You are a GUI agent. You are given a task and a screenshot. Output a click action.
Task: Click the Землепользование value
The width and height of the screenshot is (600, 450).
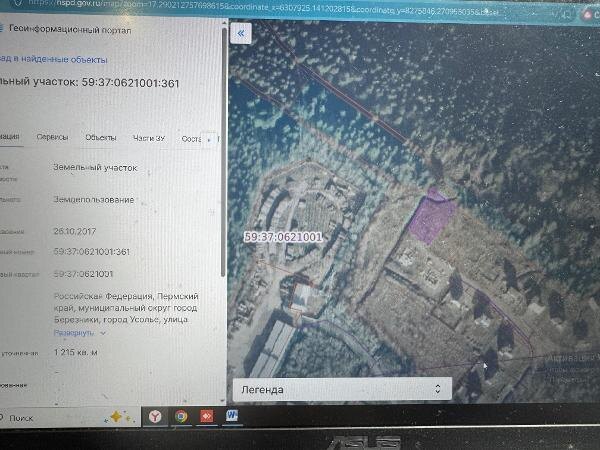point(94,200)
